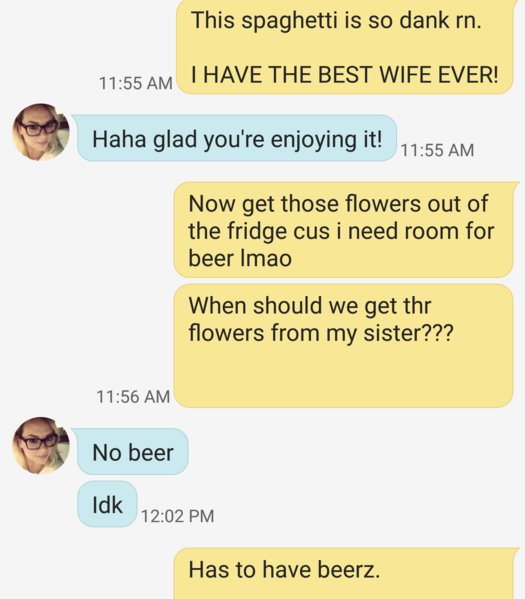Select the 'This spaghetti is so dank' message bubble

pyautogui.click(x=345, y=47)
